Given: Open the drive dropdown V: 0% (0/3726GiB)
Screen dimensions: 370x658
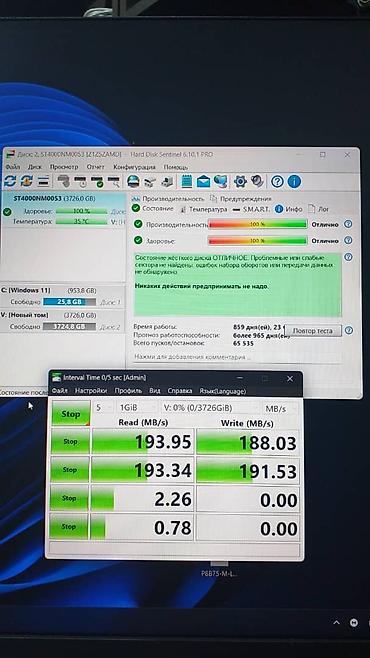Looking at the screenshot, I should click(x=210, y=407).
